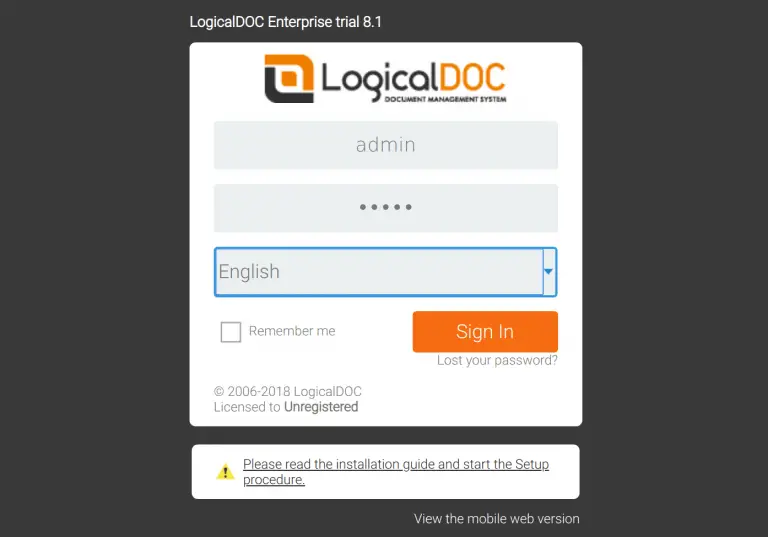This screenshot has width=768, height=537.
Task: Click the 'Licensed to' text
Action: click(247, 407)
